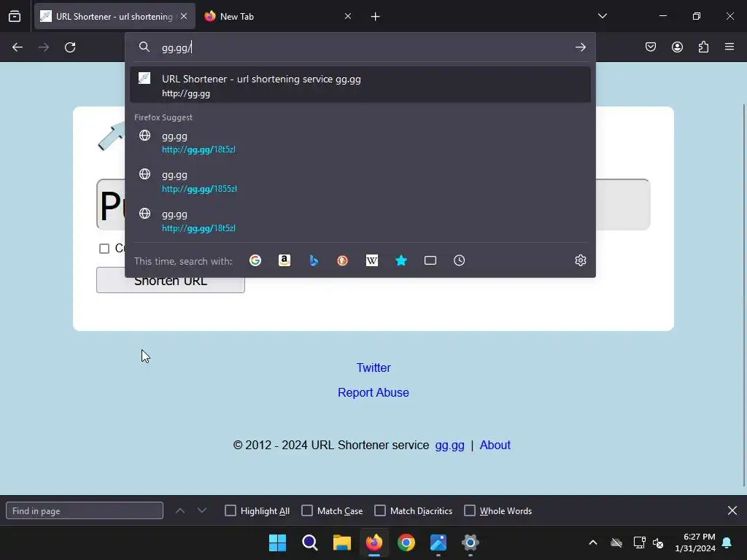Enable Whole Words checkbox
The height and width of the screenshot is (560, 747).
tap(470, 510)
